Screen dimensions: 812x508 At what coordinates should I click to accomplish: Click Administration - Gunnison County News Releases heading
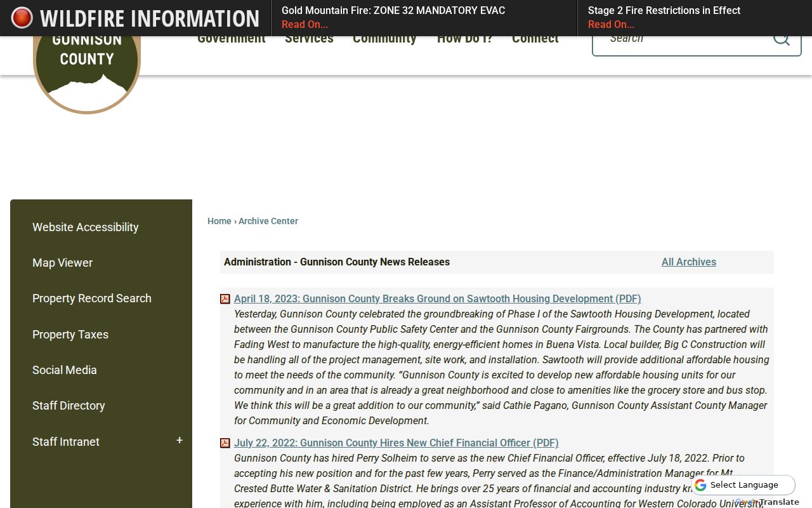pos(337,262)
